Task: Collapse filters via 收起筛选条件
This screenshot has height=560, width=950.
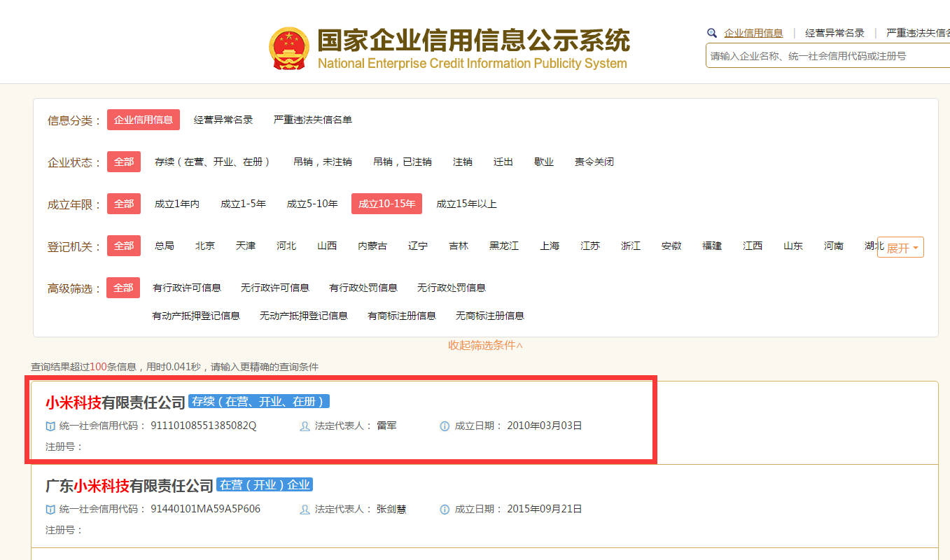Action: point(486,345)
